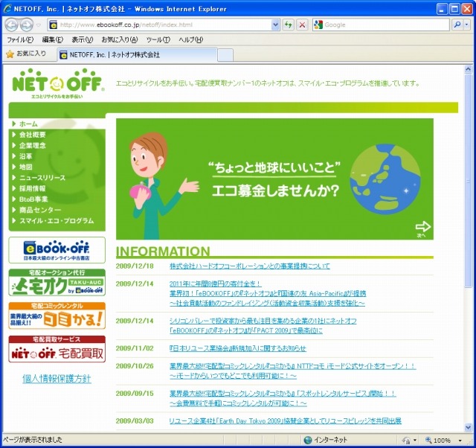This screenshot has height=448, width=476.
Task: Expand the address bar history dropdown
Action: 275,25
